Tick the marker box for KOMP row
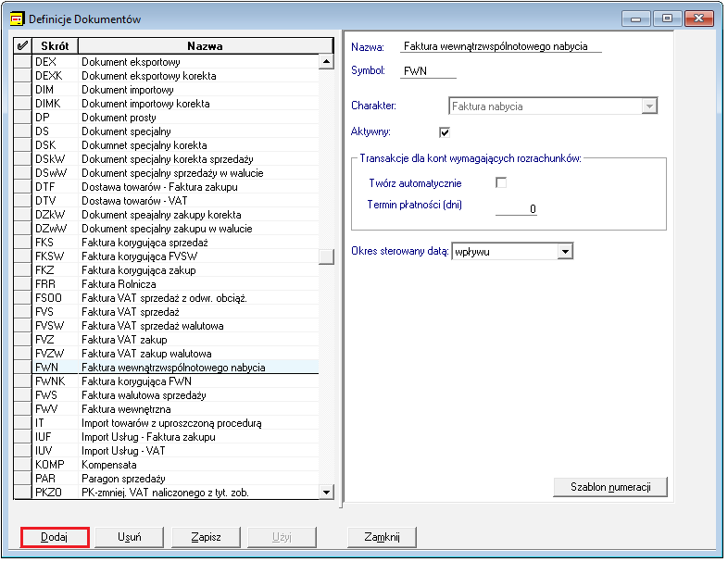This screenshot has width=728, height=562. [22, 465]
